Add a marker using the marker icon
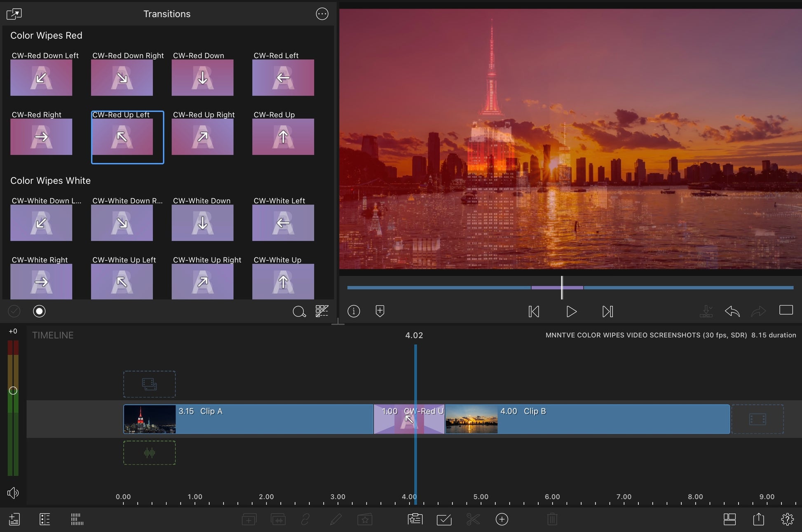 [x=380, y=311]
